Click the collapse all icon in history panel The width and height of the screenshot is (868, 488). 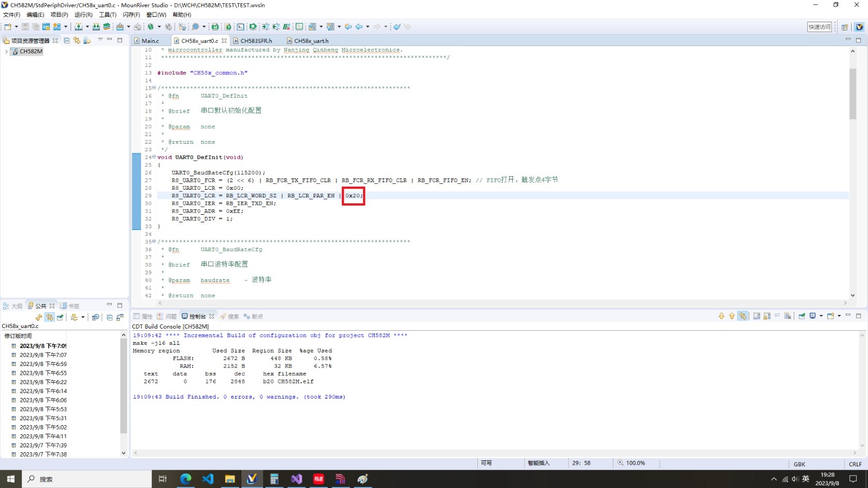coord(110,318)
